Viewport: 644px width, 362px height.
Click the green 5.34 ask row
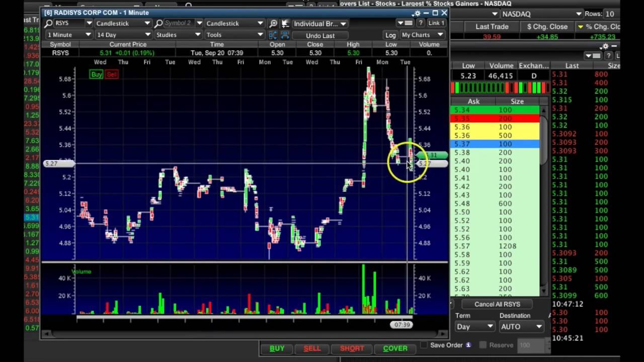495,110
